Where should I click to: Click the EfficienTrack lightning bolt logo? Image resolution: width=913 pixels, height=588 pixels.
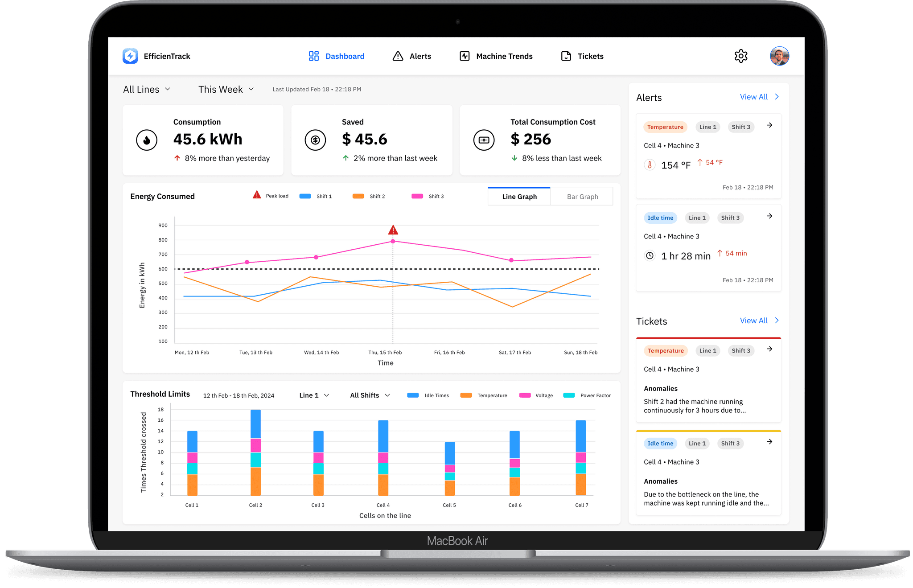130,56
